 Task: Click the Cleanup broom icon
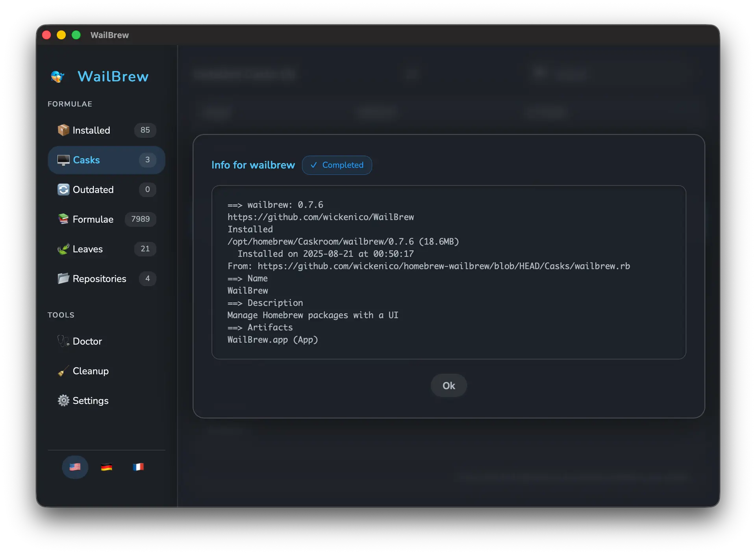point(63,371)
